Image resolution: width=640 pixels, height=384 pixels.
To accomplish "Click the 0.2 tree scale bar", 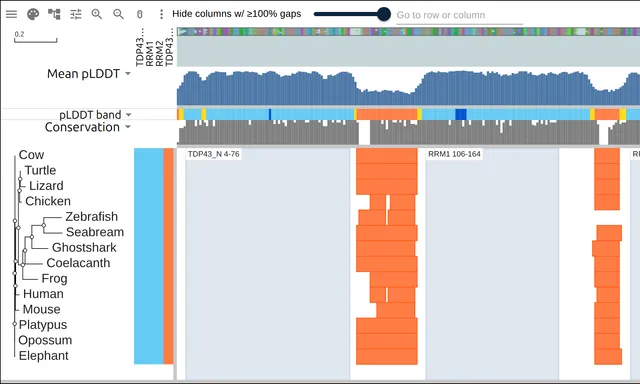I will point(36,37).
